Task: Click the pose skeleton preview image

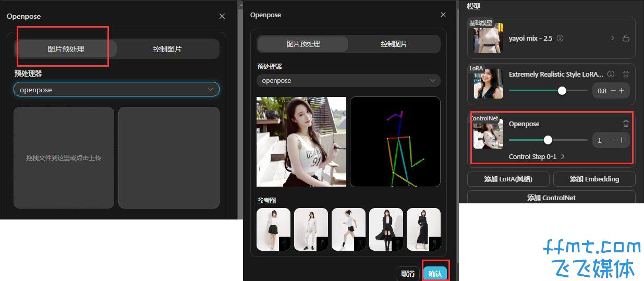Action: [395, 142]
